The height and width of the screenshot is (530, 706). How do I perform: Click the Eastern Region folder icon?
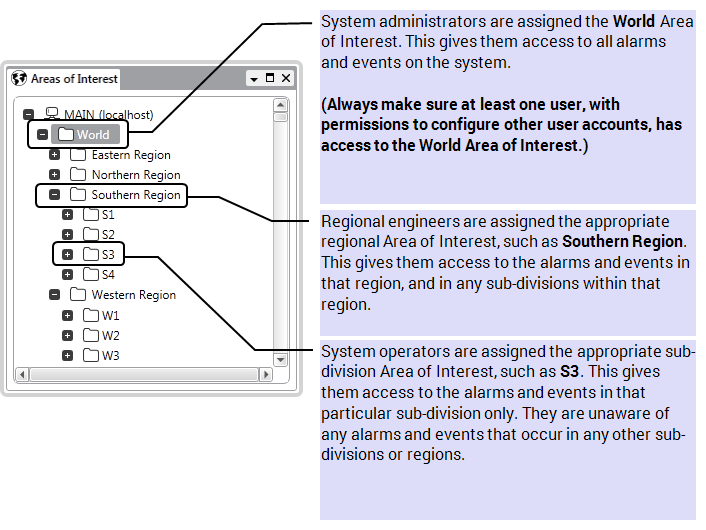pyautogui.click(x=78, y=155)
